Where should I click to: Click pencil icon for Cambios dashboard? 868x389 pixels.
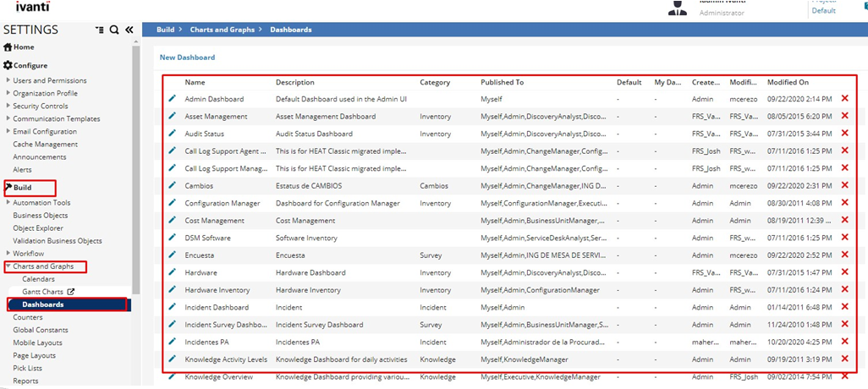coord(173,185)
